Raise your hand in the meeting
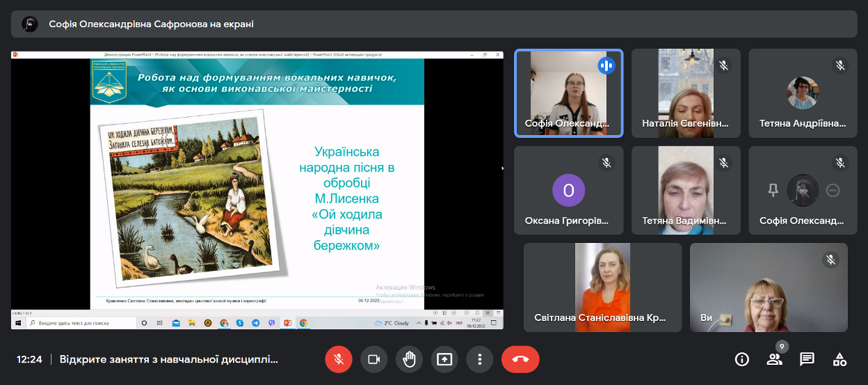 tap(409, 359)
